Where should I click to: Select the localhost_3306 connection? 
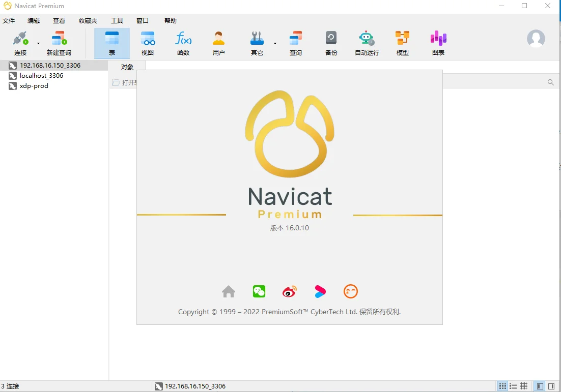coord(42,75)
